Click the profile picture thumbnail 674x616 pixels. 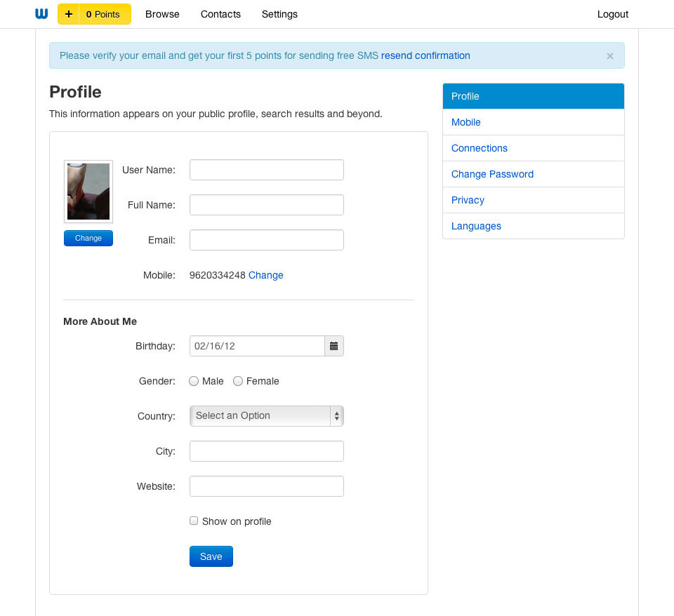point(88,192)
